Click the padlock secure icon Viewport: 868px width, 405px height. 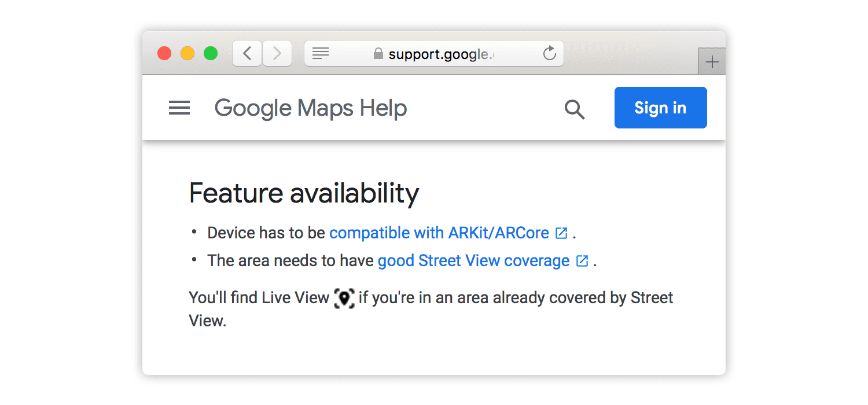378,54
